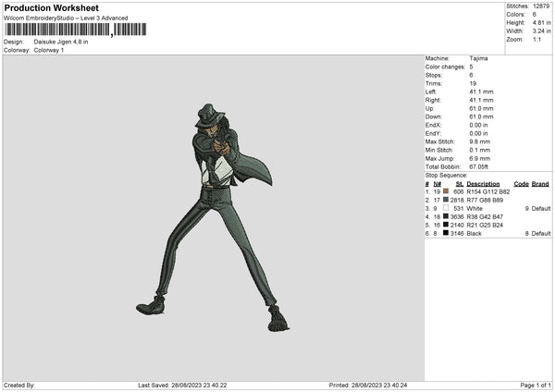Click the Max Jump 6.9 mm value
This screenshot has width=555, height=392.
(479, 158)
